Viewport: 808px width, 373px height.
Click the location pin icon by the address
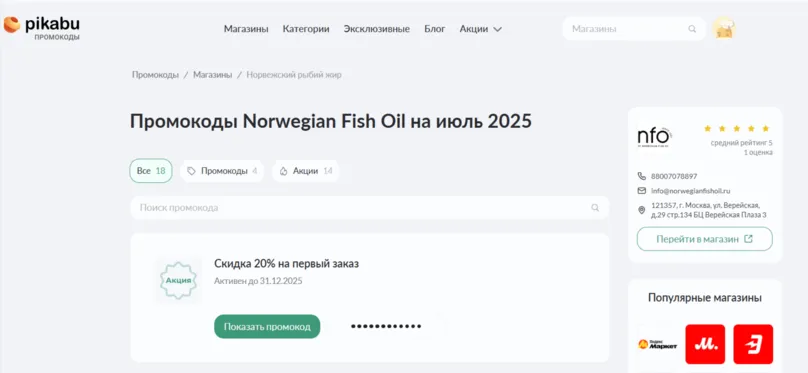[x=642, y=210]
